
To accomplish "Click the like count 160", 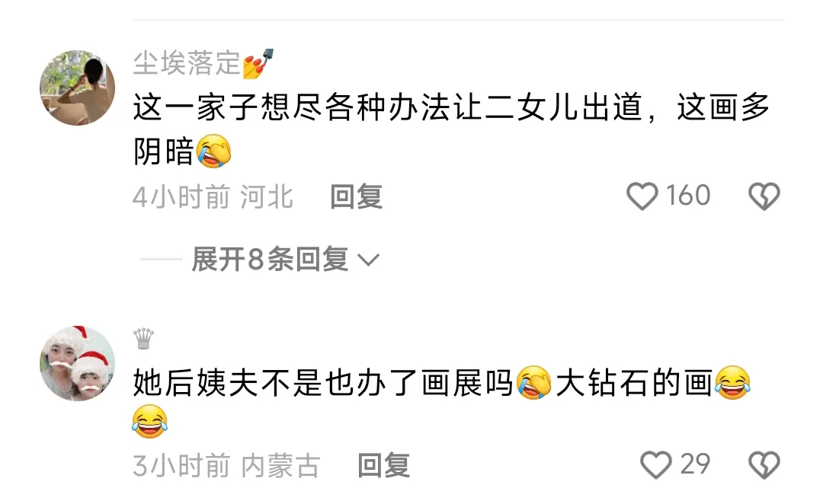I will point(688,196).
